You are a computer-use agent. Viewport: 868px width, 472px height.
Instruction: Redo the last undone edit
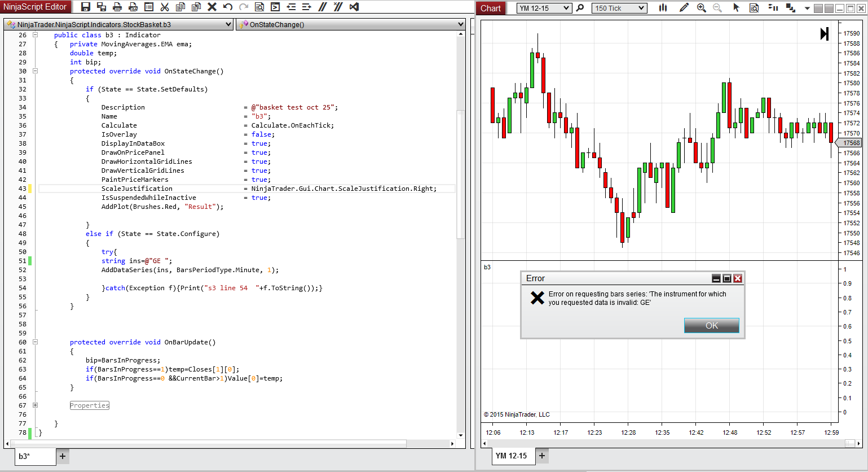click(x=244, y=7)
